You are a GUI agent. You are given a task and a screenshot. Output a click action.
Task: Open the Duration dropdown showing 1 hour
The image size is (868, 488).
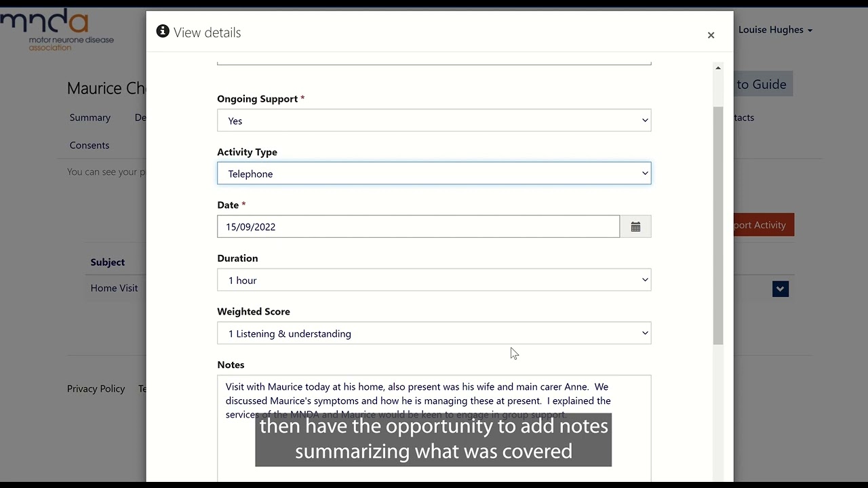[434, 280]
